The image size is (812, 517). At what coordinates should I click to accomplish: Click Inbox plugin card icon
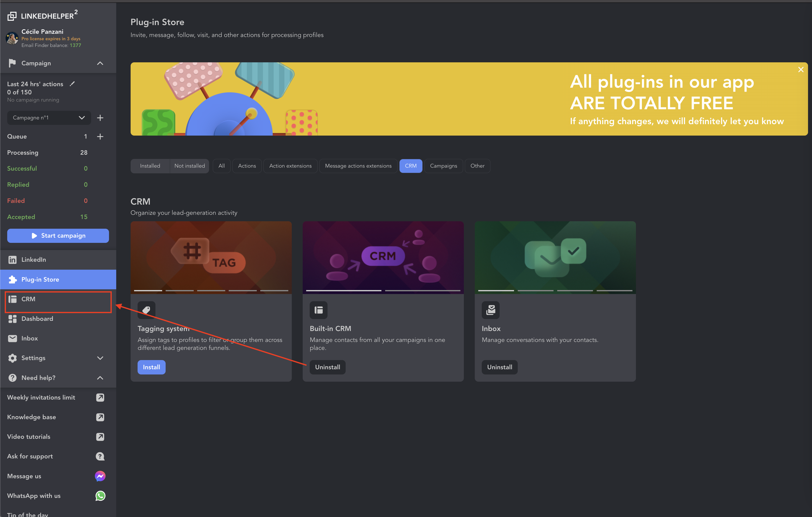[x=491, y=310]
